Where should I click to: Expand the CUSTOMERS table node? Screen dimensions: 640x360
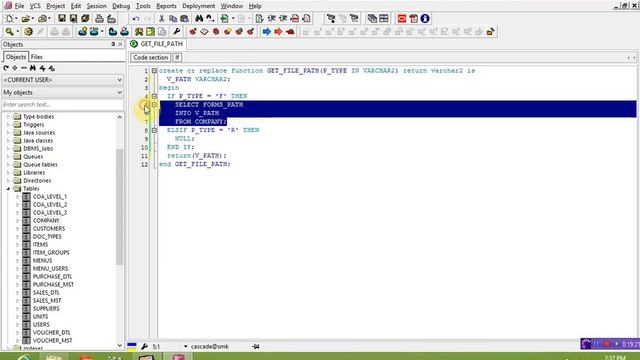point(18,229)
